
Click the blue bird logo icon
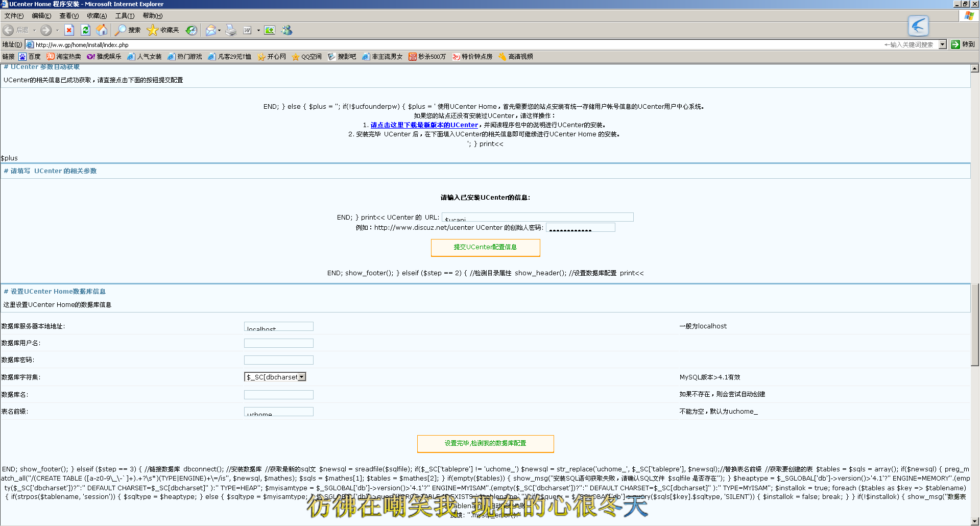(x=918, y=26)
